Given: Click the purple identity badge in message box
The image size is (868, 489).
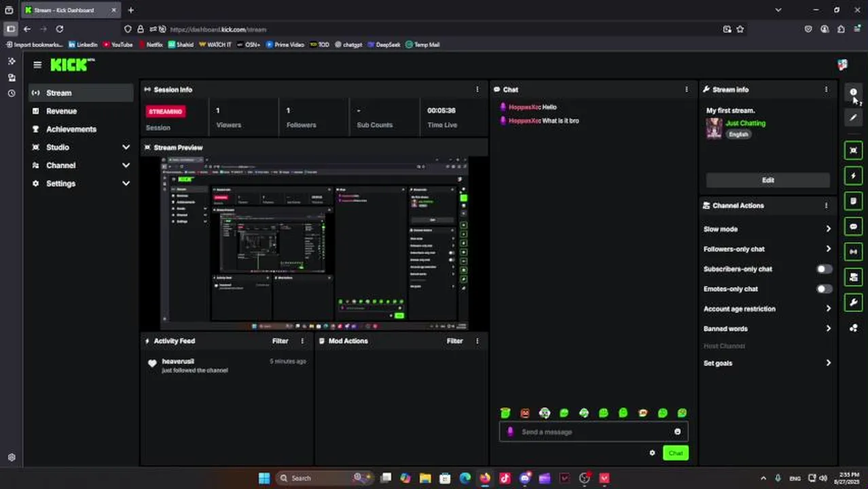Looking at the screenshot, I should click(x=510, y=432).
